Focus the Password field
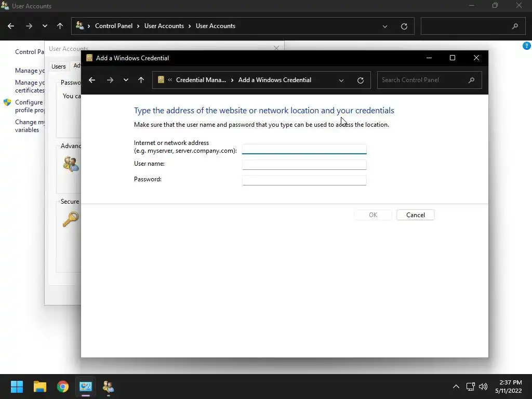 coord(304,180)
